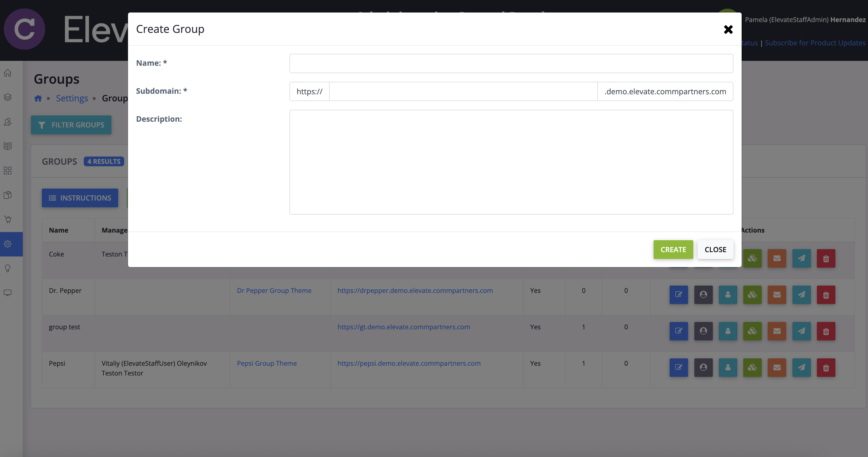Open the Settings gear in left sidebar

point(8,244)
